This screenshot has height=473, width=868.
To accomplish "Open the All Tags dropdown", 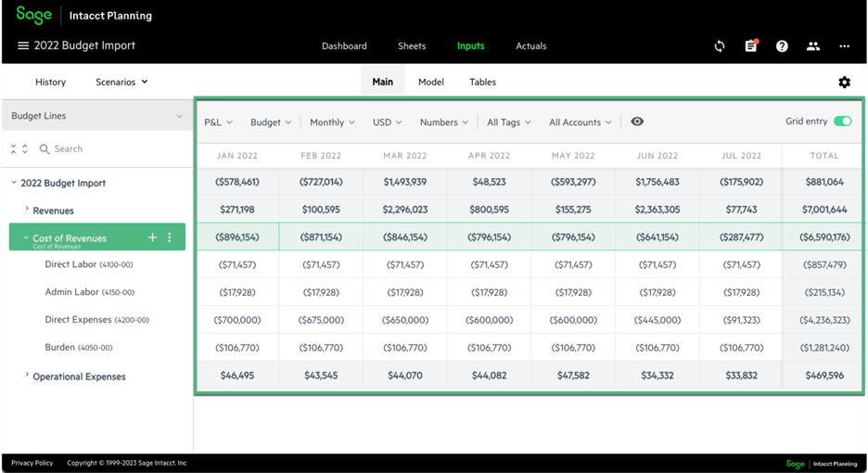I will (509, 121).
